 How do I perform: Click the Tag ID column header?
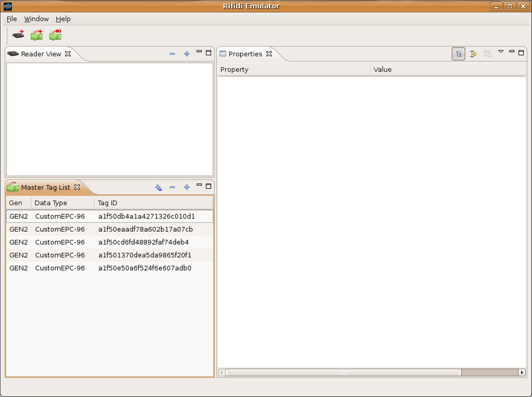107,203
